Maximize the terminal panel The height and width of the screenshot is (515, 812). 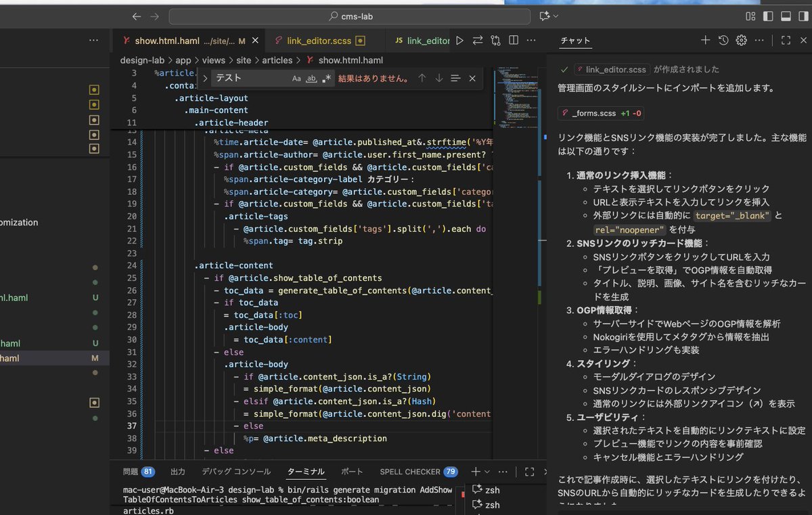click(530, 472)
